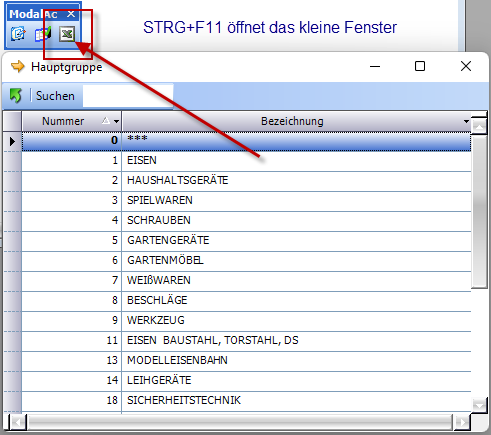The height and width of the screenshot is (435, 491).
Task: Click the map book icon in ModalAc toolbar
Action: pos(43,34)
